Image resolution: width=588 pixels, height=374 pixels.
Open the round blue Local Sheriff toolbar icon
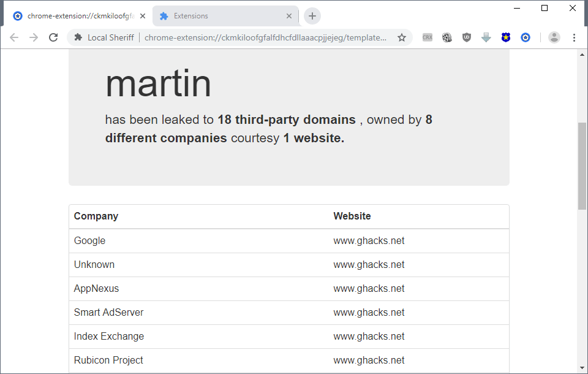coord(526,37)
